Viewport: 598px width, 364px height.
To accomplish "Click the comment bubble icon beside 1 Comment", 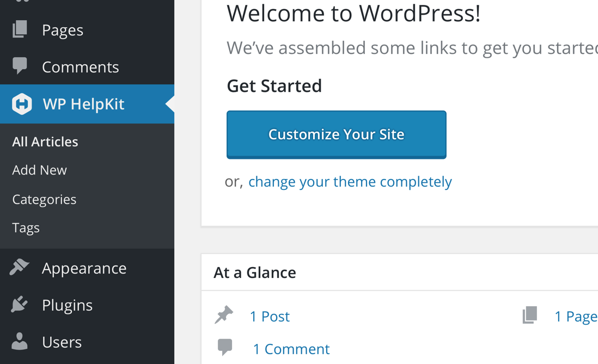I will click(224, 347).
